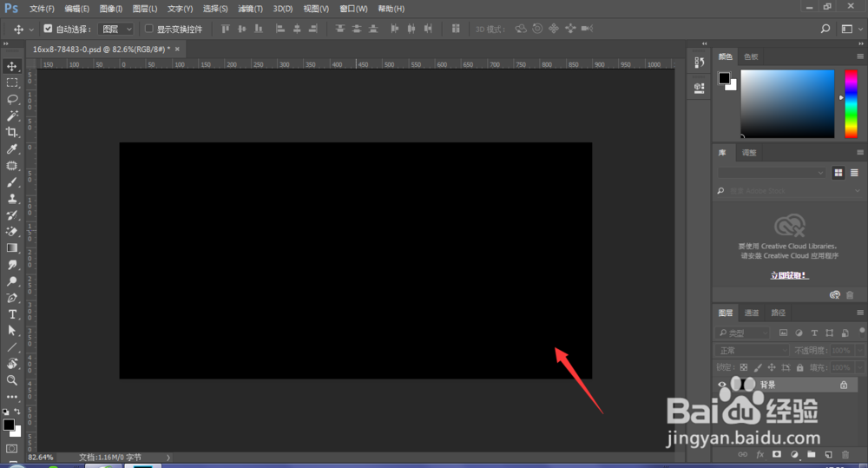Select the Clone Stamp tool
The image size is (868, 468).
click(x=11, y=199)
